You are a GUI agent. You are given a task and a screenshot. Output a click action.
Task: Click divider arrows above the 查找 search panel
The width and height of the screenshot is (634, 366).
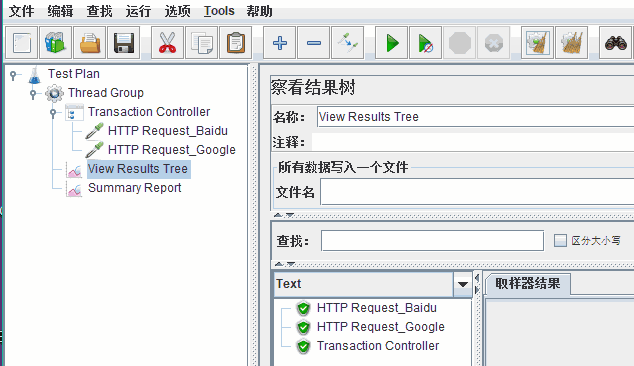click(x=284, y=215)
